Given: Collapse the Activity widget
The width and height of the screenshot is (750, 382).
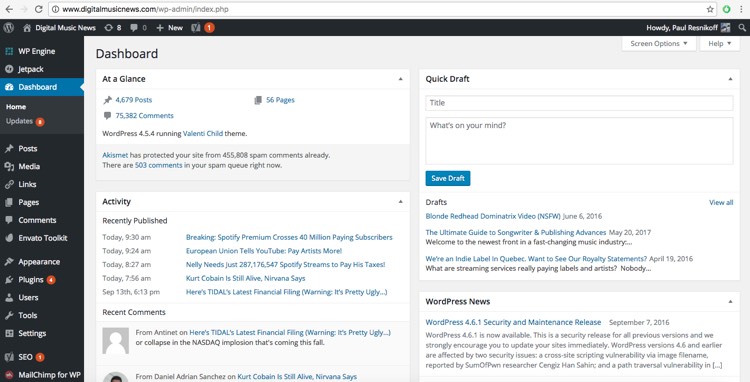Looking at the screenshot, I should pyautogui.click(x=400, y=202).
